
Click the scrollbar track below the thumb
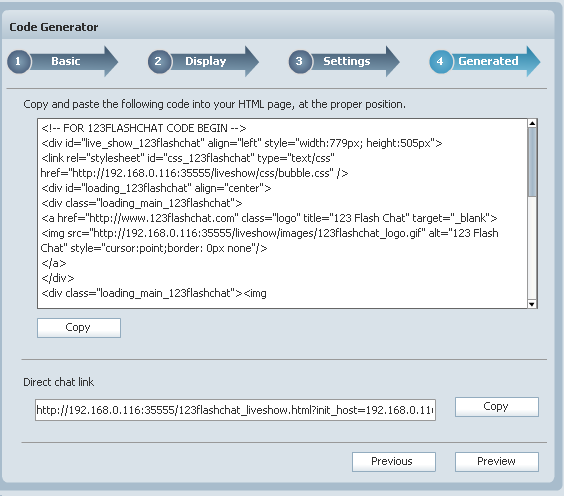[532, 248]
